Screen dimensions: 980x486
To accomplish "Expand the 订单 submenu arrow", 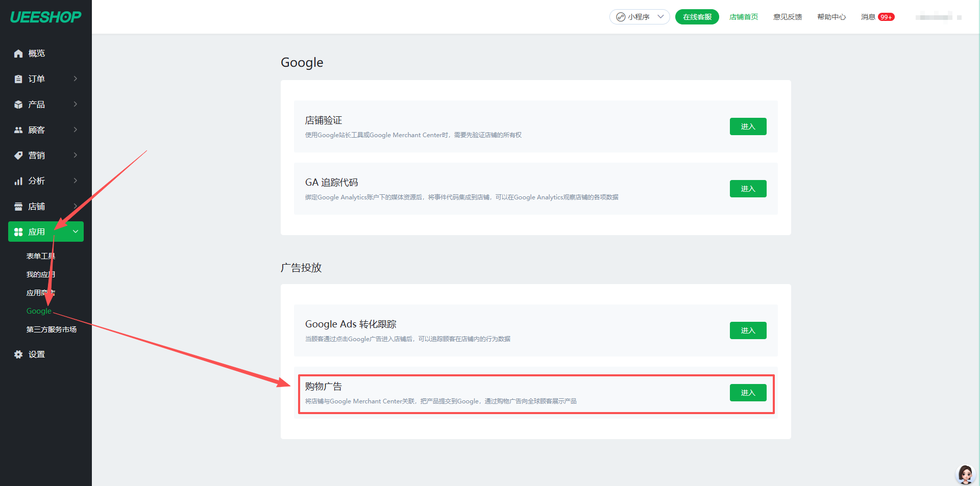I will (76, 79).
